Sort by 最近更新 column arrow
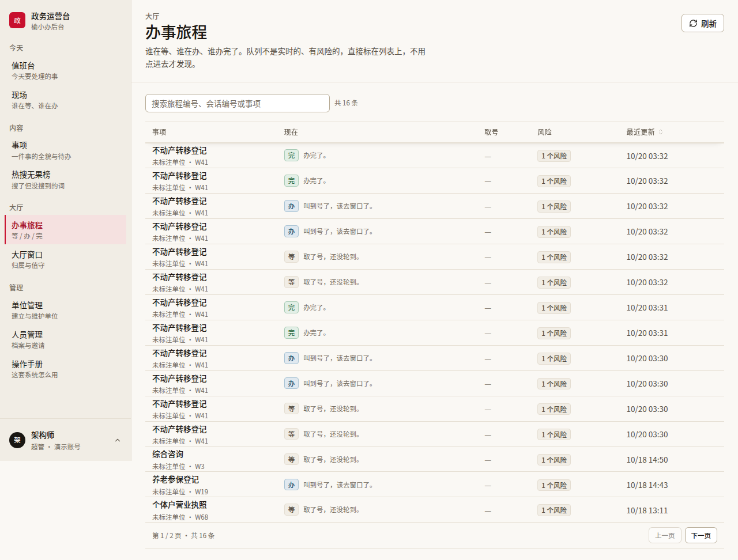 (661, 133)
